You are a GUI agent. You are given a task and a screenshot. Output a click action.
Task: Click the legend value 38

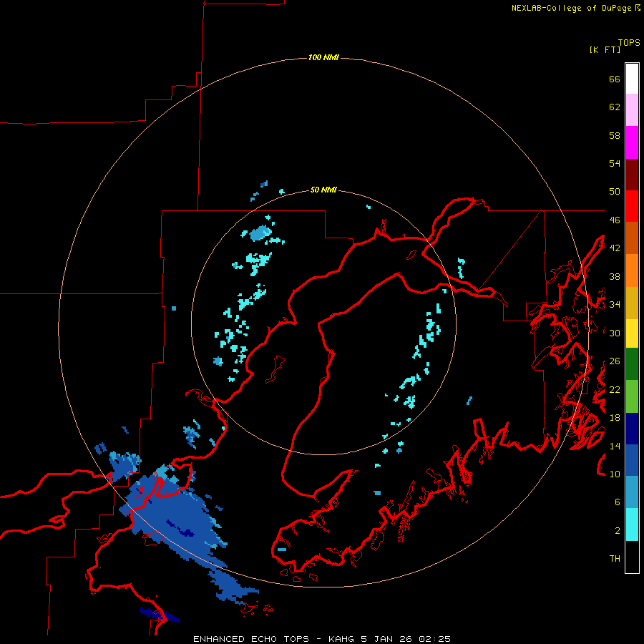click(x=615, y=276)
